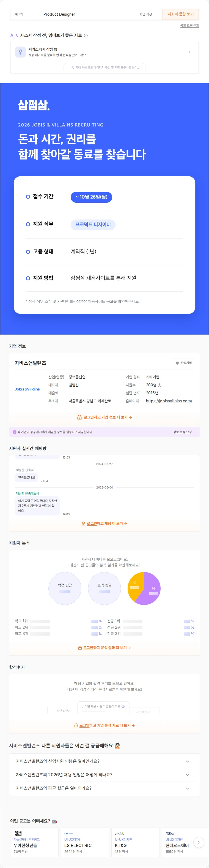Click the lock icon by 기업 정보 더 보기

pos(79,417)
